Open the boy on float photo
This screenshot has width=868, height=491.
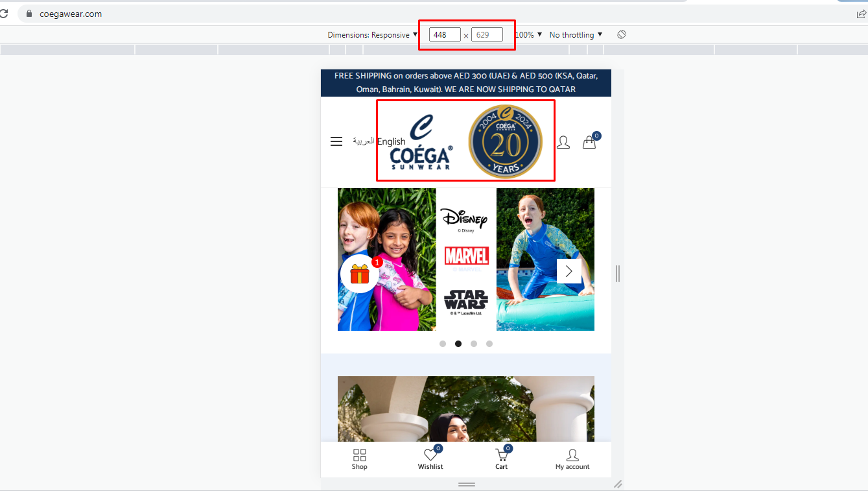[x=545, y=259]
